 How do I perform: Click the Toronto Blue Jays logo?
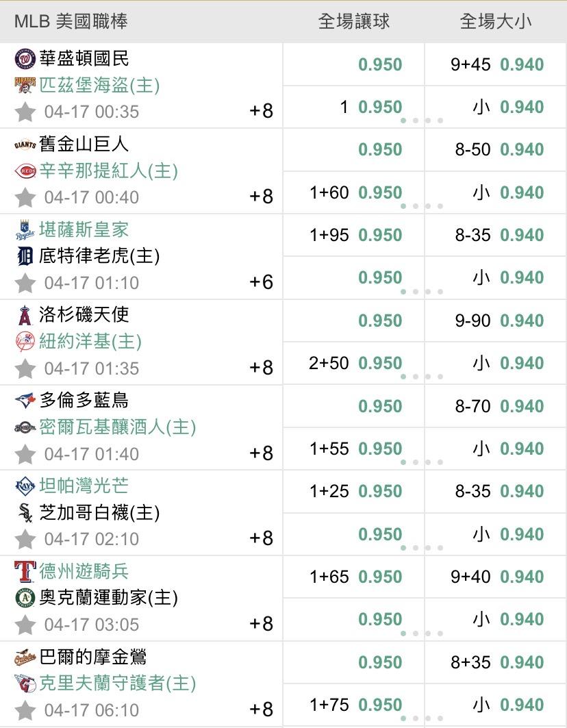click(x=25, y=401)
